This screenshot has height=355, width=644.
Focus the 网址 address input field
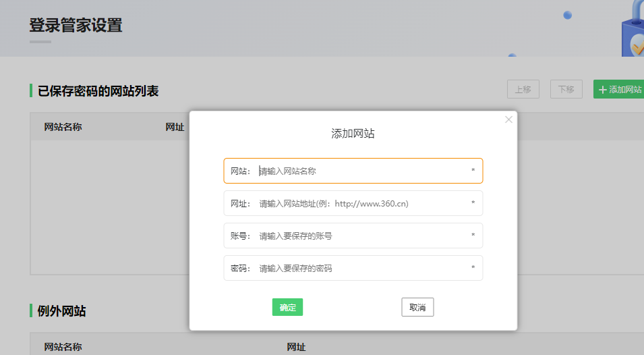tap(353, 203)
